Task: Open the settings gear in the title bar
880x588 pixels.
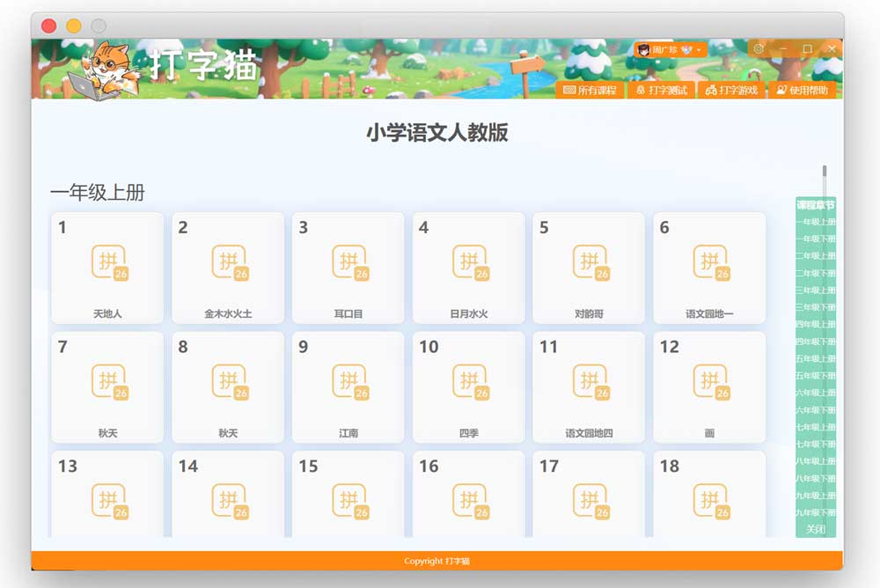Action: pyautogui.click(x=759, y=49)
